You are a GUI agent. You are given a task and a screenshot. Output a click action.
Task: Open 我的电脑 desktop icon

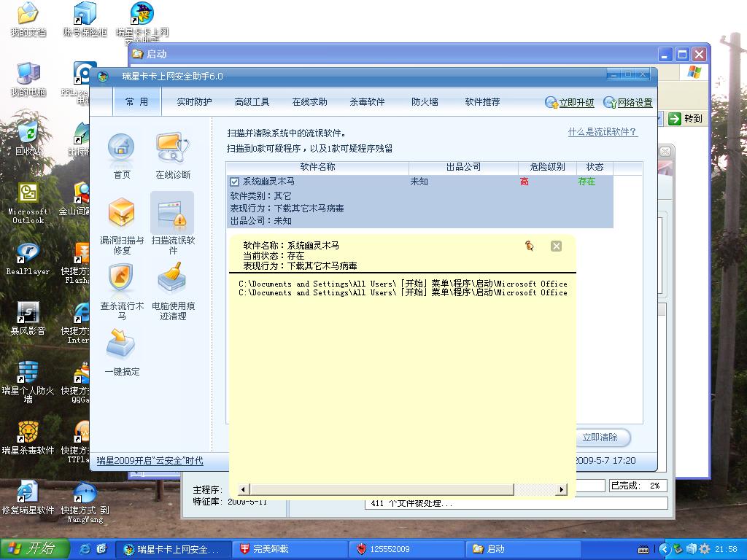tap(28, 79)
